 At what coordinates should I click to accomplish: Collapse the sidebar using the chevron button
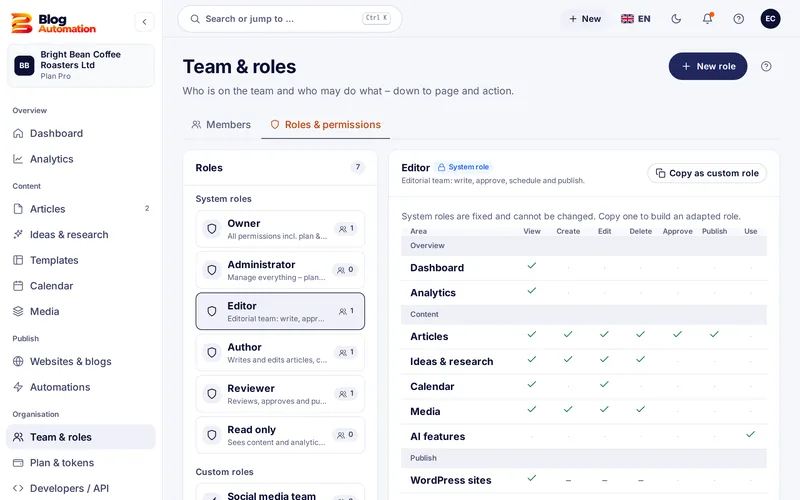144,22
